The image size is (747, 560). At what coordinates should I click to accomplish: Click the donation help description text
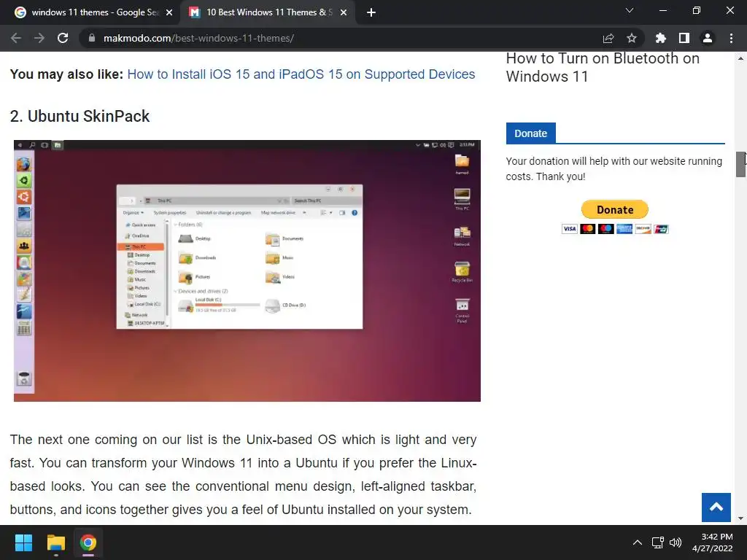(614, 168)
